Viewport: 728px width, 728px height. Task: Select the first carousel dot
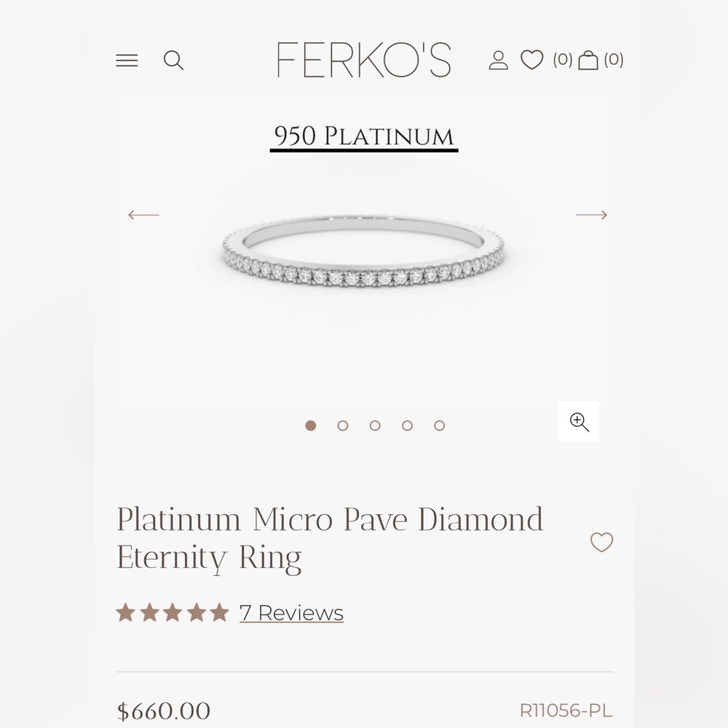pyautogui.click(x=310, y=425)
